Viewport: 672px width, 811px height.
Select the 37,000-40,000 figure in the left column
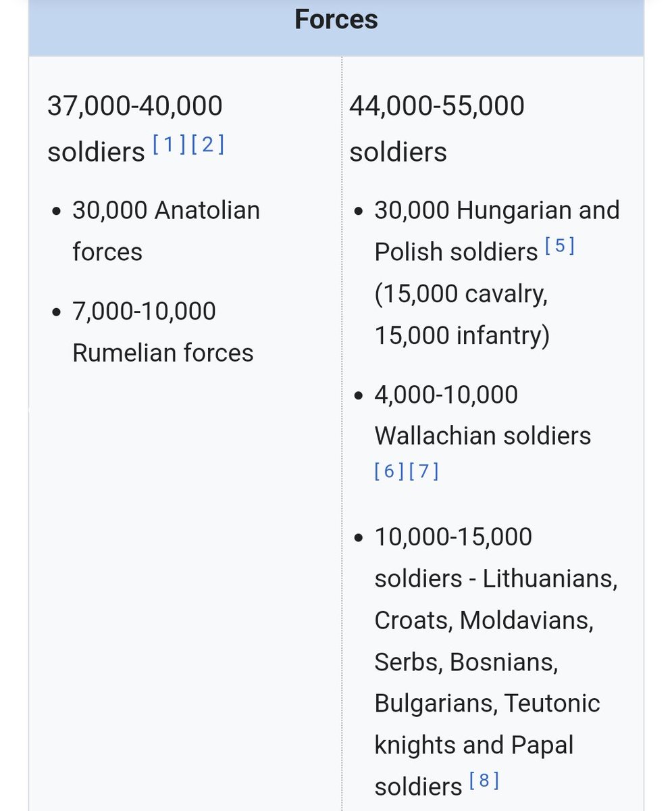coord(134,106)
